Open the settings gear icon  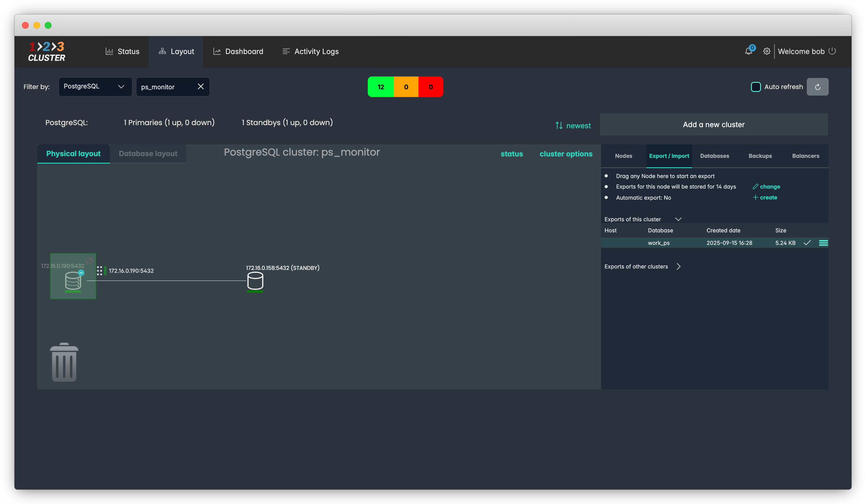[767, 51]
